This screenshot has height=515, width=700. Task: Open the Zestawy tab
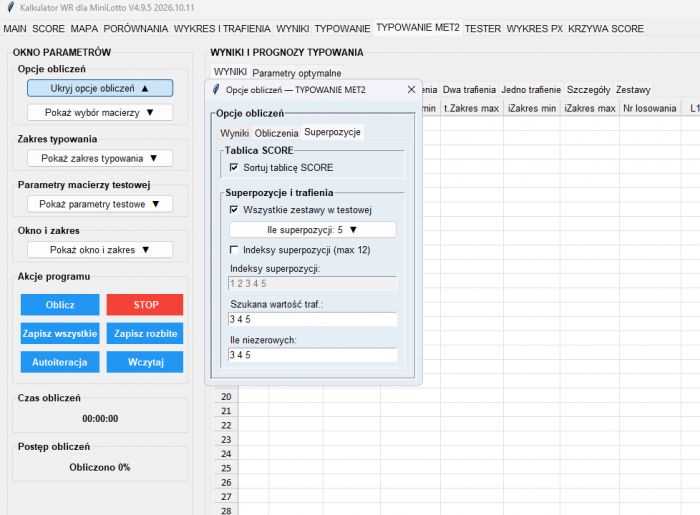click(633, 90)
